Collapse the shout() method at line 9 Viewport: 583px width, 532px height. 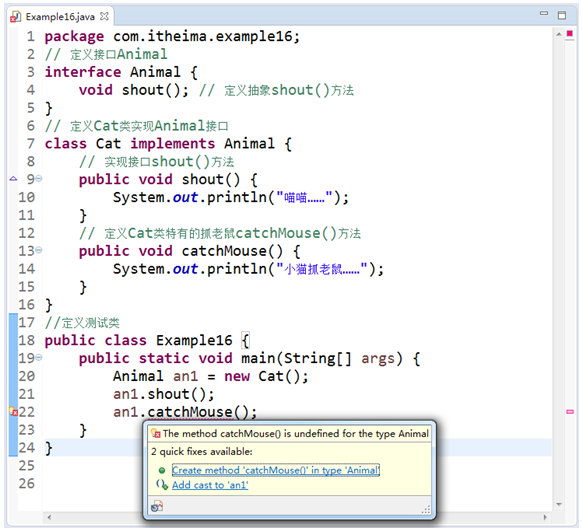point(39,179)
